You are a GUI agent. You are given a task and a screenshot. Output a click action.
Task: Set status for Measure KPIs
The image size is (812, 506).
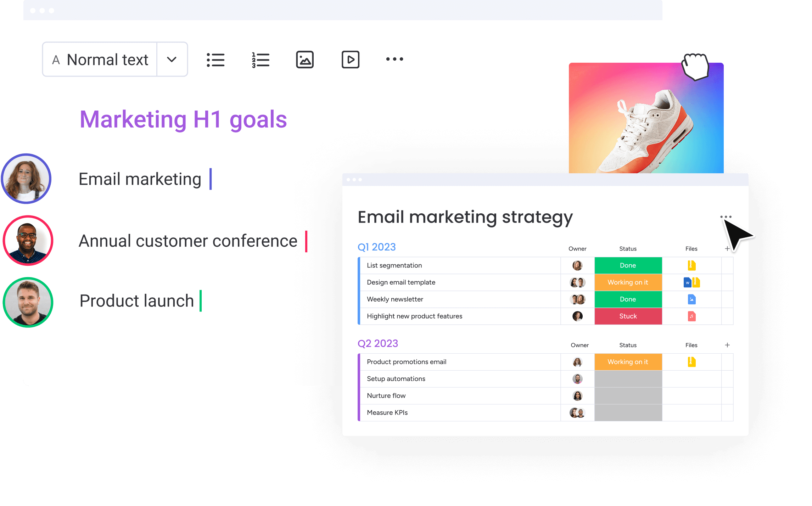pyautogui.click(x=628, y=412)
